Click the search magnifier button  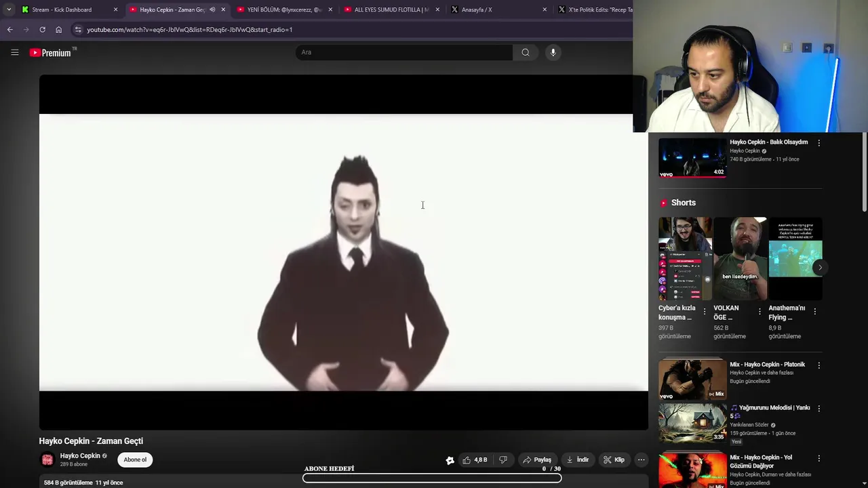pyautogui.click(x=526, y=52)
